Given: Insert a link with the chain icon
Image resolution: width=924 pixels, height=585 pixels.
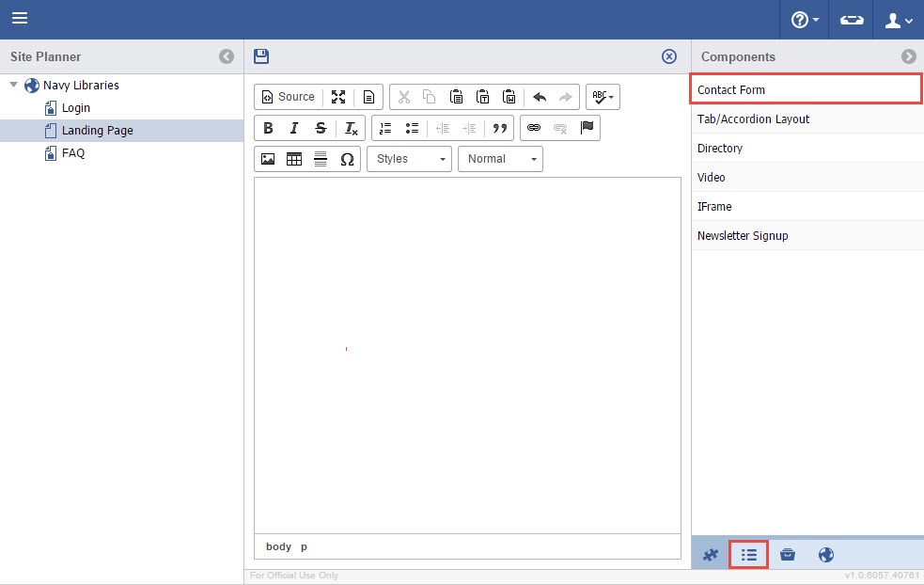Looking at the screenshot, I should pyautogui.click(x=534, y=128).
